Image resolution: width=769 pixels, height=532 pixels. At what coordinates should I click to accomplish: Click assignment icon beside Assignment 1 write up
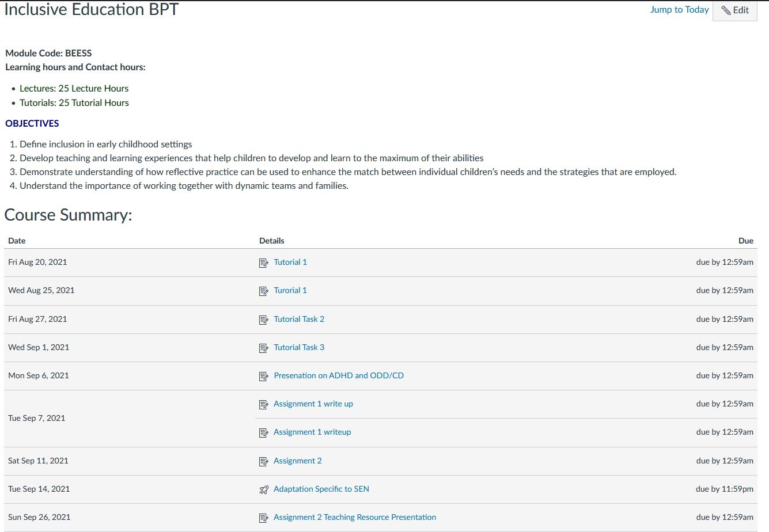click(264, 404)
